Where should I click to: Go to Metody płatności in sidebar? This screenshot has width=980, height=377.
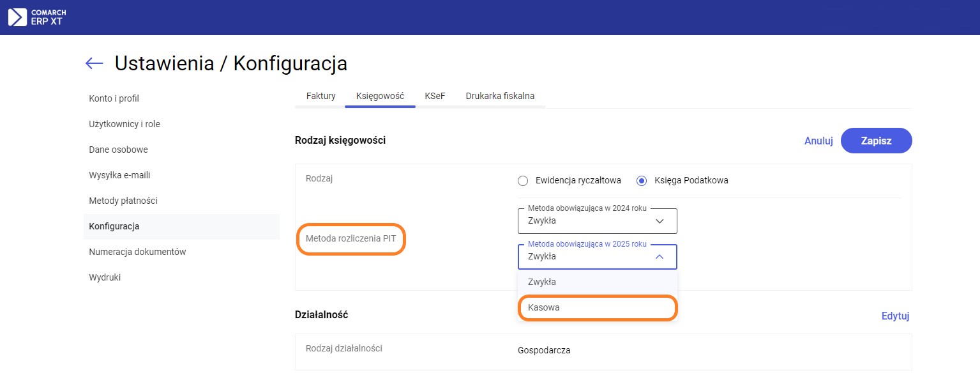tap(123, 201)
